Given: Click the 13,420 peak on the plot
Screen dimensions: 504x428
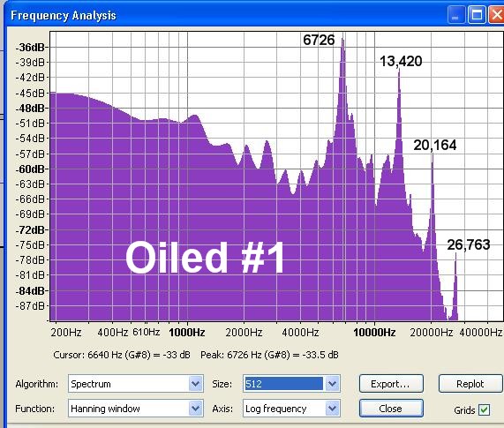Looking at the screenshot, I should pos(399,70).
